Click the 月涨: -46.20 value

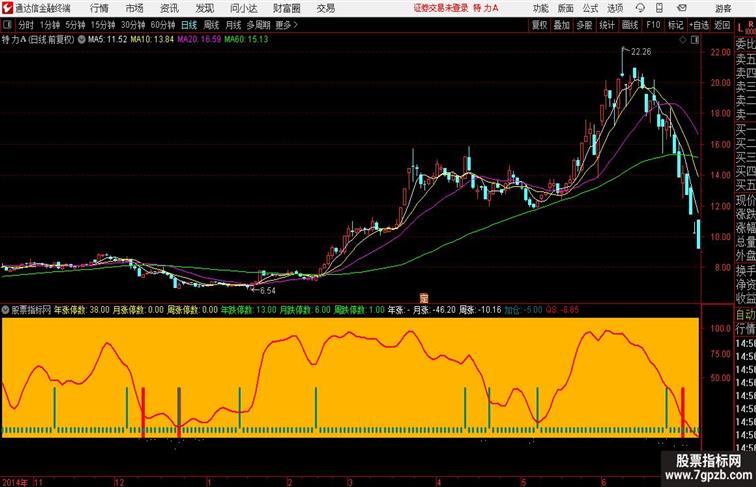[434, 310]
